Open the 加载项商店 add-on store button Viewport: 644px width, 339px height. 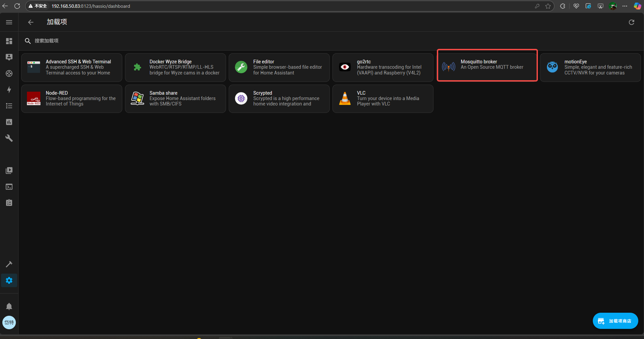615,321
